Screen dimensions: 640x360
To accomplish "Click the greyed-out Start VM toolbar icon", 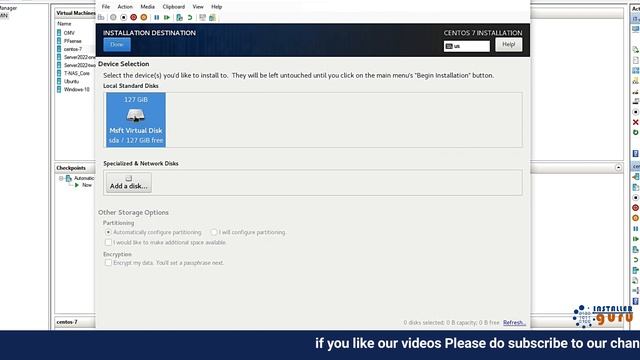I will (113, 18).
